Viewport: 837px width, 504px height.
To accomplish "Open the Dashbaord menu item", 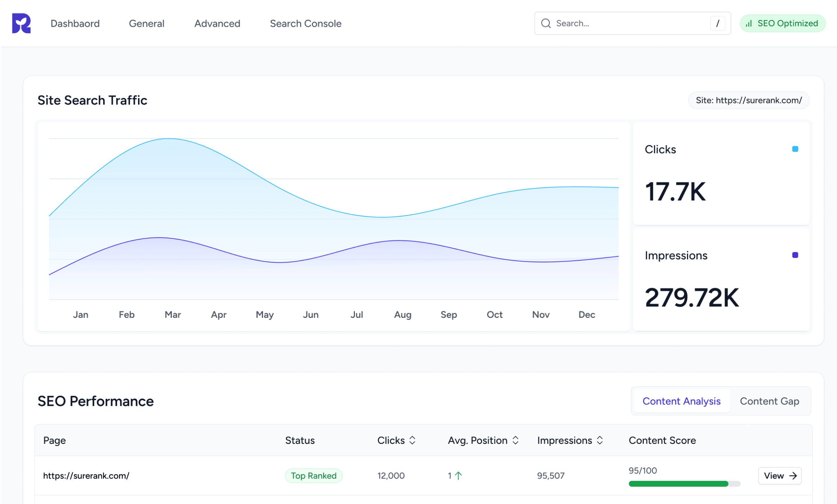I will [x=75, y=24].
